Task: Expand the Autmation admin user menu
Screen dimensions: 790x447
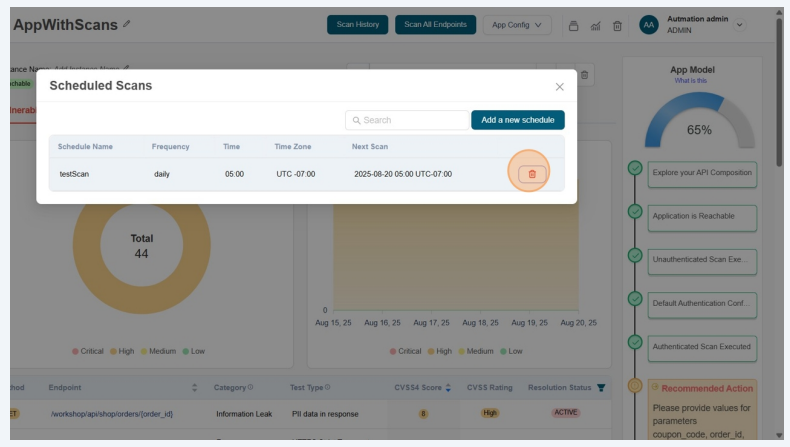Action: (740, 25)
